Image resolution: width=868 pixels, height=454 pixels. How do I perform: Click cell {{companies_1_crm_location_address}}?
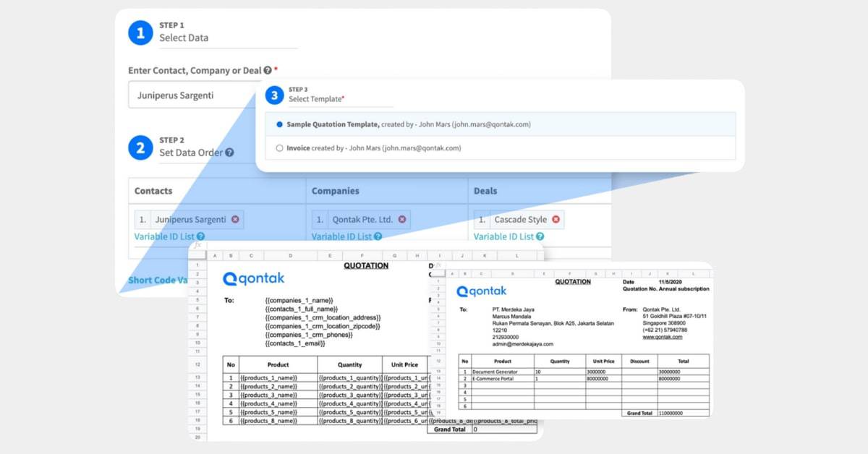[x=323, y=317]
